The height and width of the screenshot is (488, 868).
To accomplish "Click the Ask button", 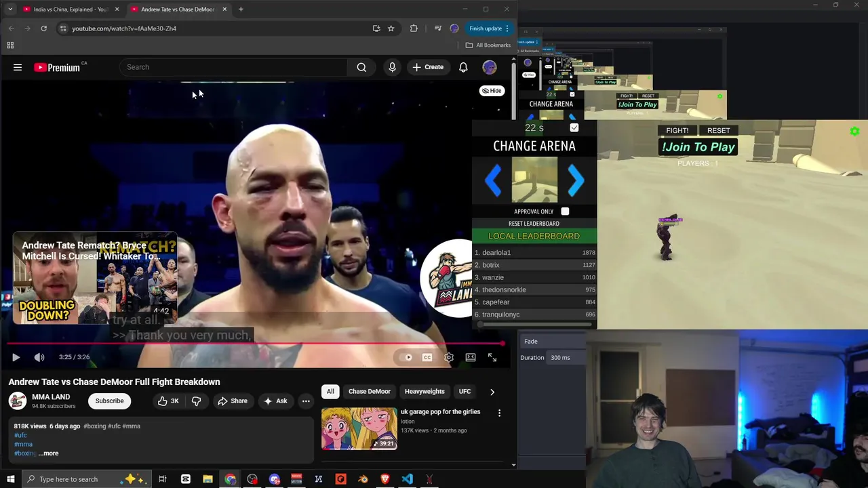I will point(275,401).
